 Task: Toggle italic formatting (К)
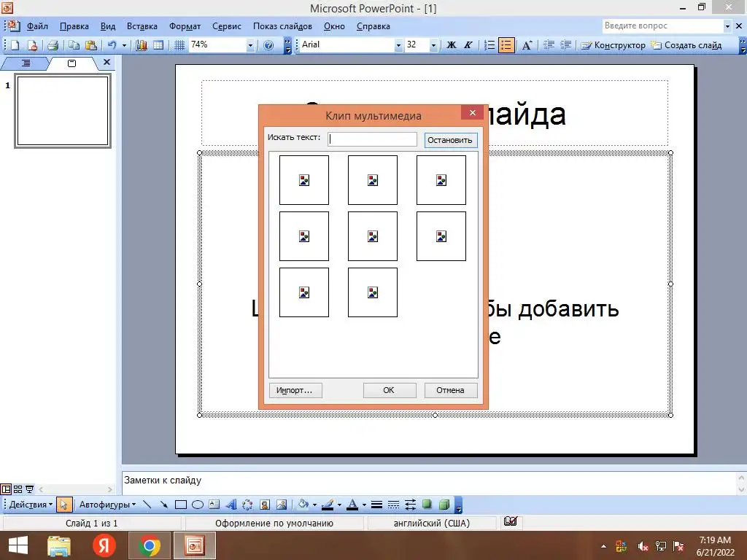click(468, 45)
